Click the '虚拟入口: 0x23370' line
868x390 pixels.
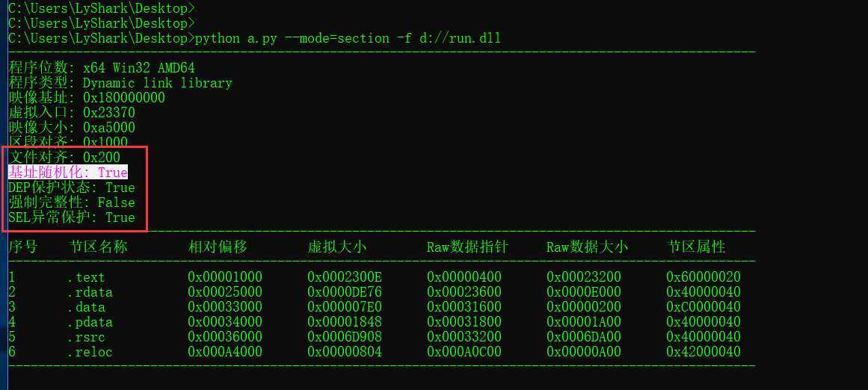tap(72, 113)
